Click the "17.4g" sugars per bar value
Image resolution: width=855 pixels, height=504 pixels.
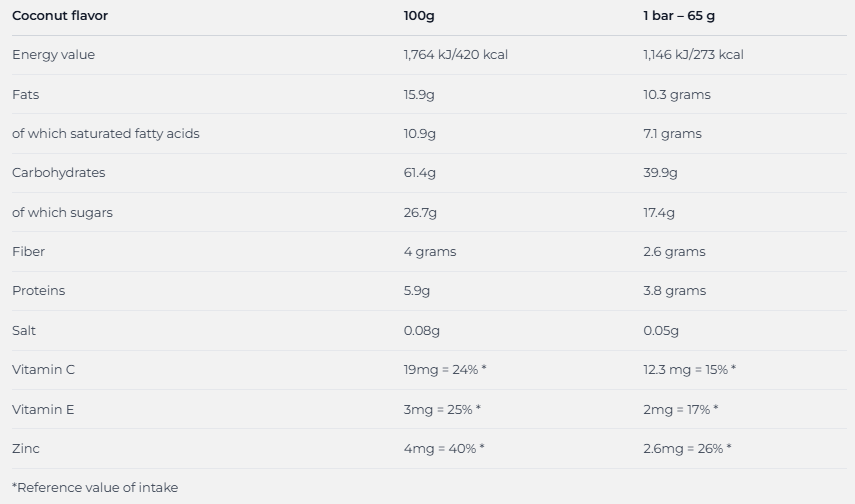click(x=659, y=212)
